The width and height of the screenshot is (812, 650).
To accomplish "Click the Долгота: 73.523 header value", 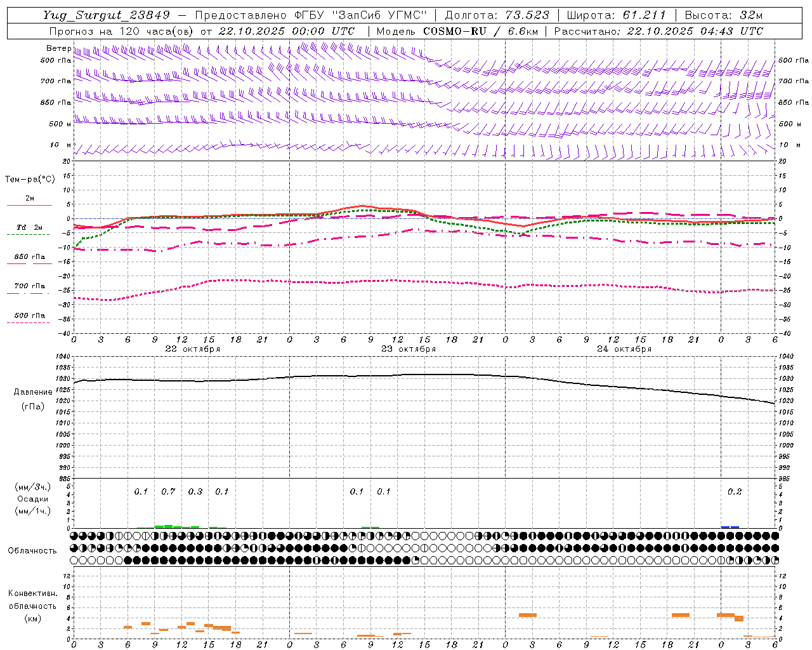I will tap(497, 15).
